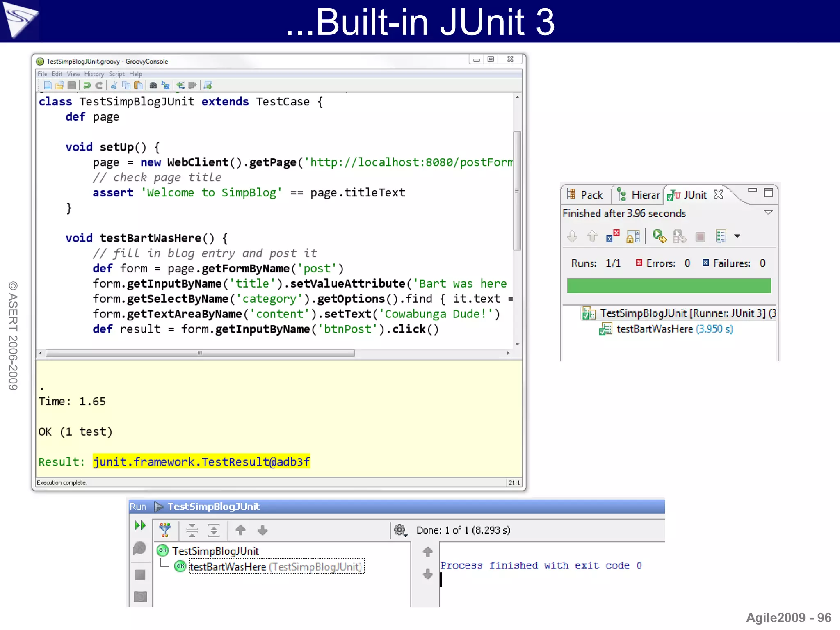Click Expand All icon in Run panel
The image size is (840, 630).
point(214,530)
